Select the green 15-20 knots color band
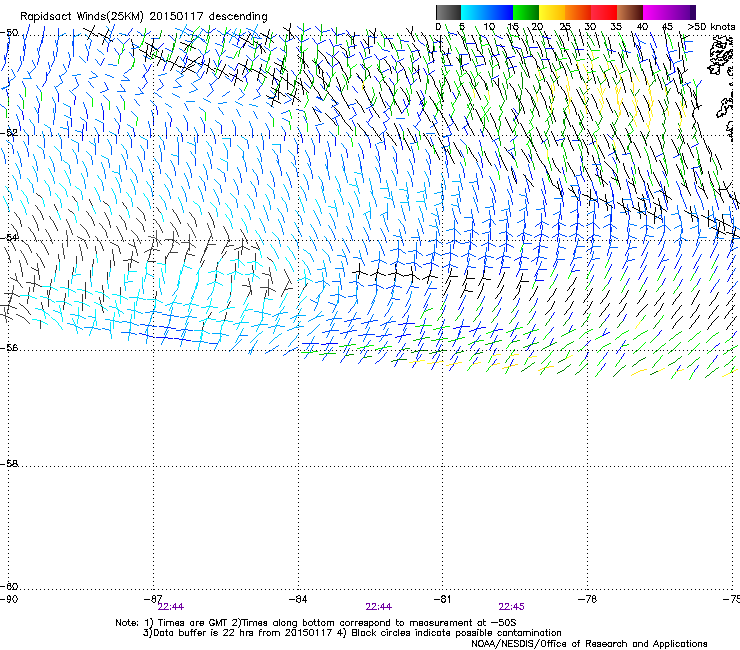Viewport: 740px width, 650px height. pos(526,12)
